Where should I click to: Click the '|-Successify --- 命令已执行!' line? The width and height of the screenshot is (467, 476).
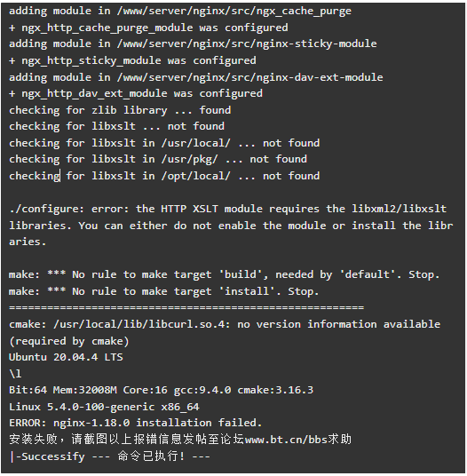coord(109,456)
